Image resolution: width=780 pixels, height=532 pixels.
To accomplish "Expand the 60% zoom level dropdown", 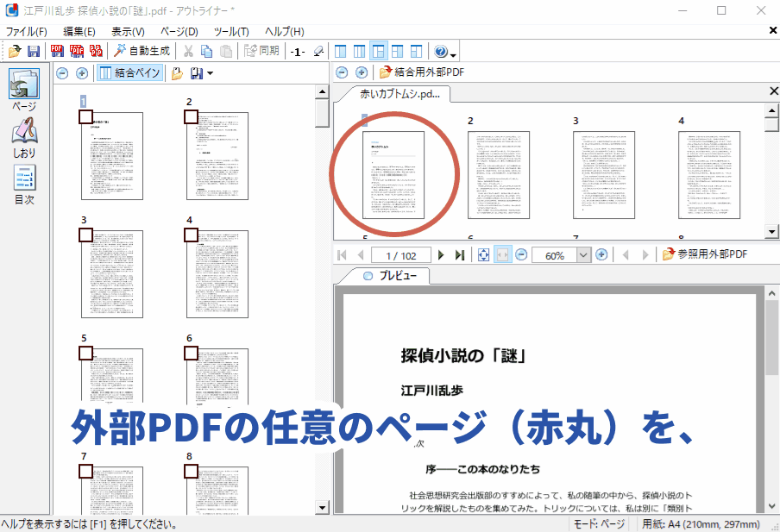I will tap(583, 254).
